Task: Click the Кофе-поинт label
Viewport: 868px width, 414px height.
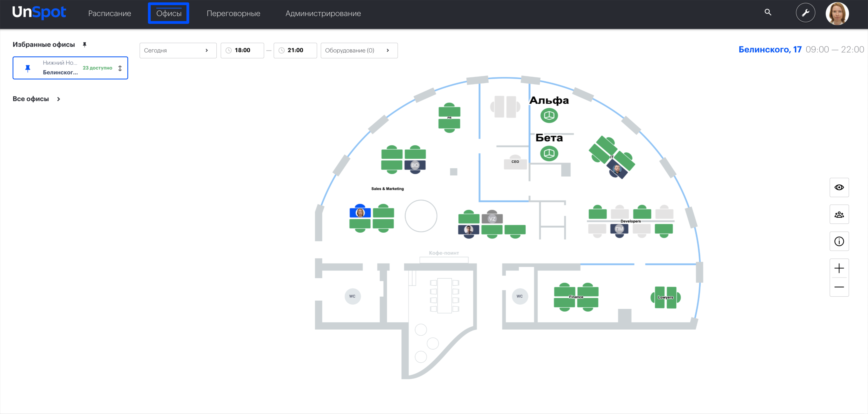Action: tap(444, 253)
